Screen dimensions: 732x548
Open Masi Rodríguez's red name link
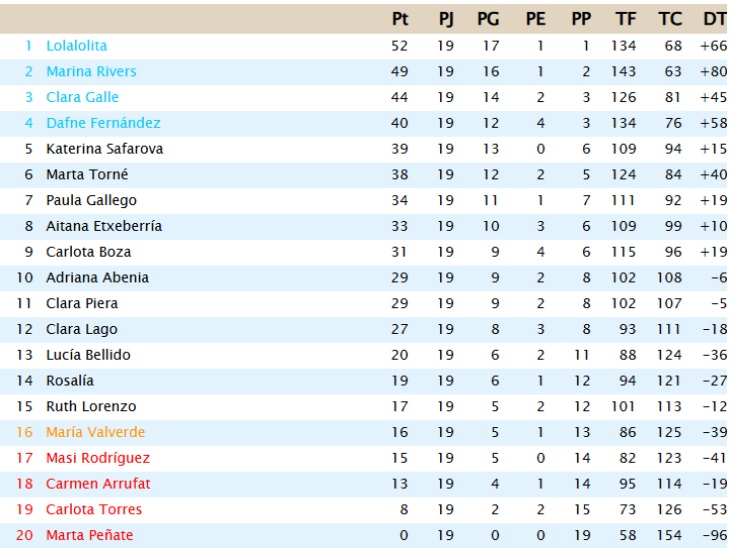pos(98,458)
